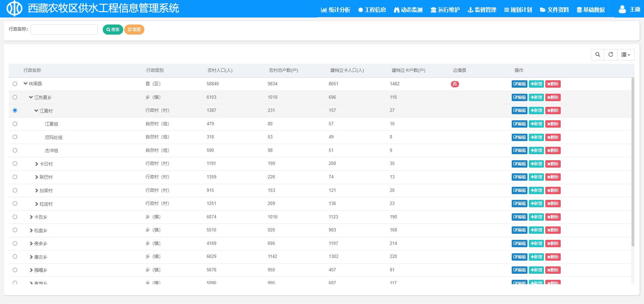Edit the 拉定村 row
This screenshot has width=644, height=304.
(x=519, y=204)
